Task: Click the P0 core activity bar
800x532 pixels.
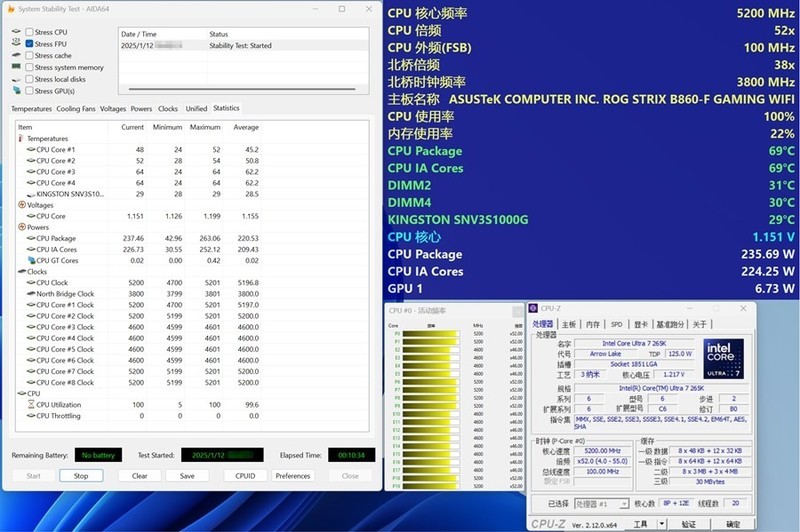Action: point(431,334)
